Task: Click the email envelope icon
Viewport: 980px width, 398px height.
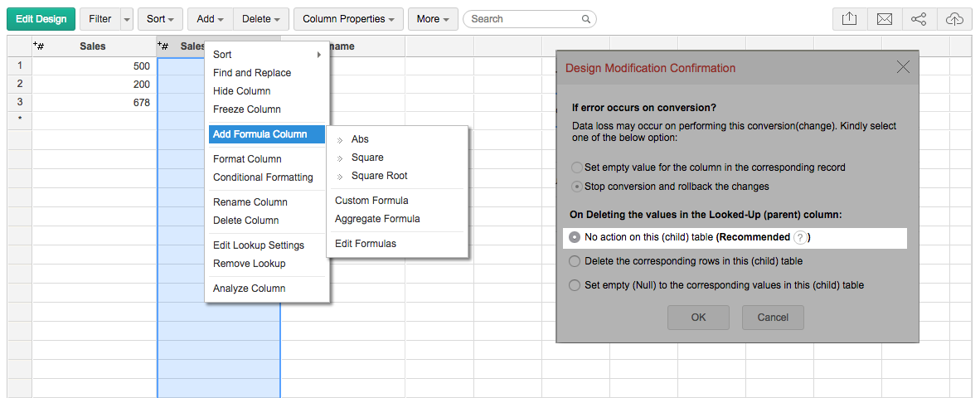Action: pyautogui.click(x=884, y=19)
